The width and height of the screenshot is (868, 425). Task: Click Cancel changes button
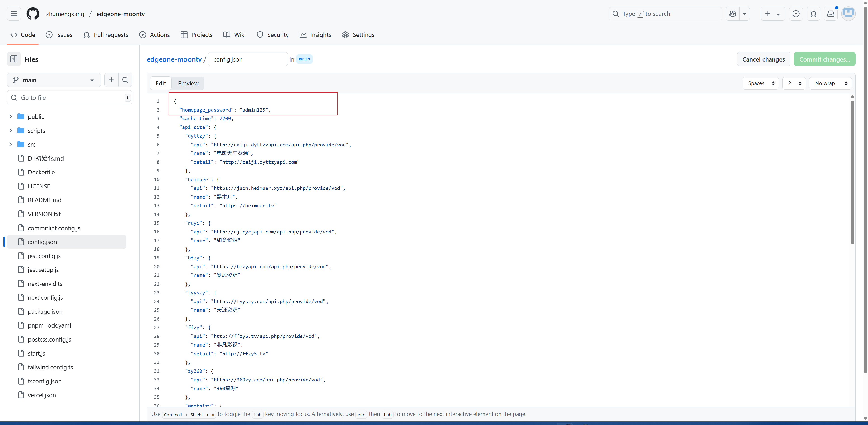(x=763, y=59)
